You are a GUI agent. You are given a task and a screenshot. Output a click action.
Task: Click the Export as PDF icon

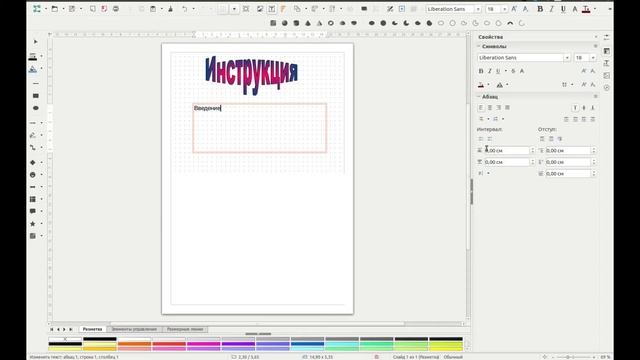point(104,9)
